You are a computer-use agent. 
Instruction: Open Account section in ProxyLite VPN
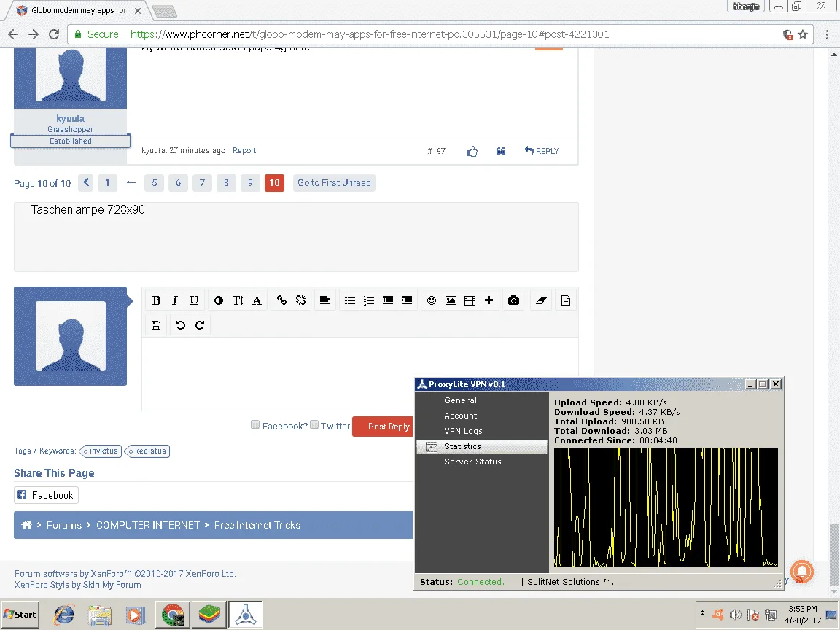pos(461,416)
